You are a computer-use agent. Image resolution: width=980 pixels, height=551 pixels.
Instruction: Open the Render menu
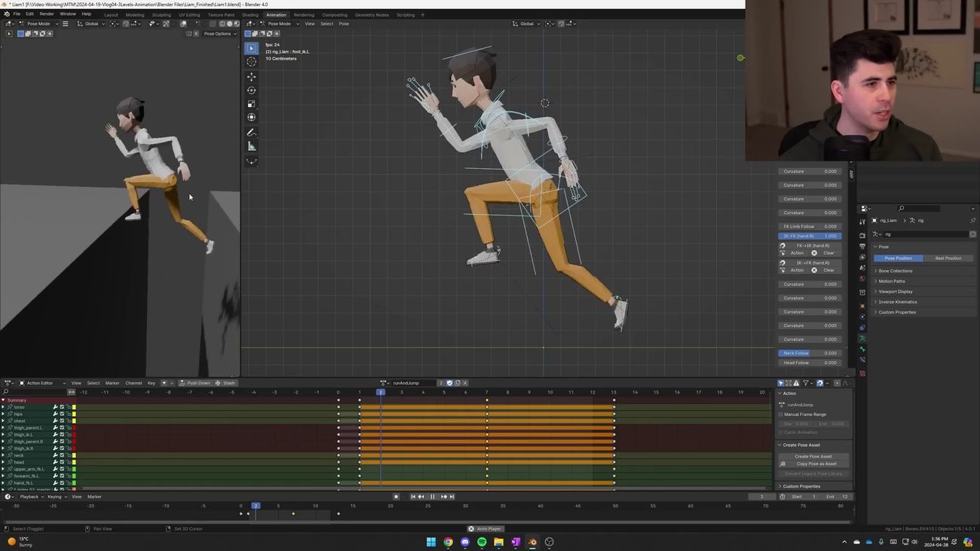pos(47,14)
